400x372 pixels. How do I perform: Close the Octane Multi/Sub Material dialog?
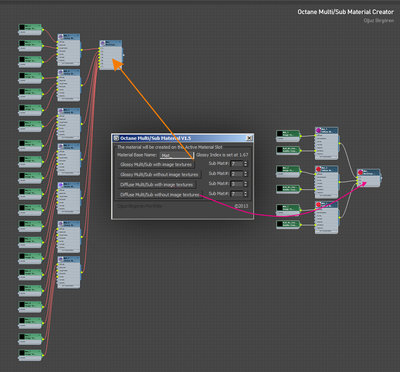pyautogui.click(x=249, y=138)
